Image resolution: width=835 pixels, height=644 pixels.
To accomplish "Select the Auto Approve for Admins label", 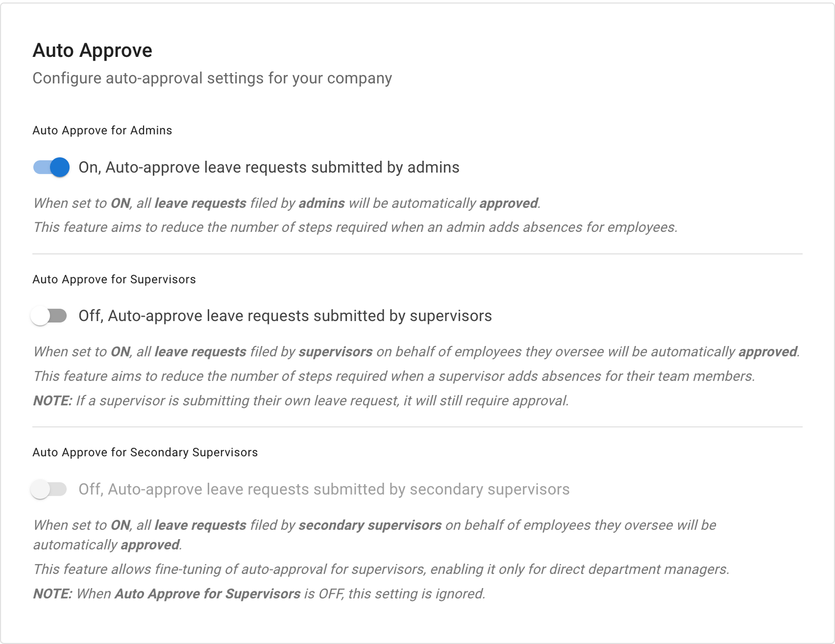I will (102, 130).
